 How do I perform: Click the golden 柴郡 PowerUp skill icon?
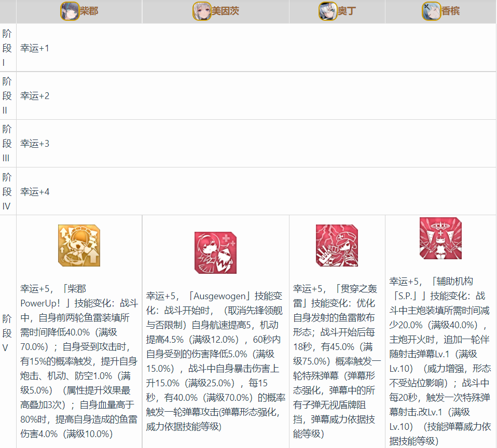coord(79,246)
